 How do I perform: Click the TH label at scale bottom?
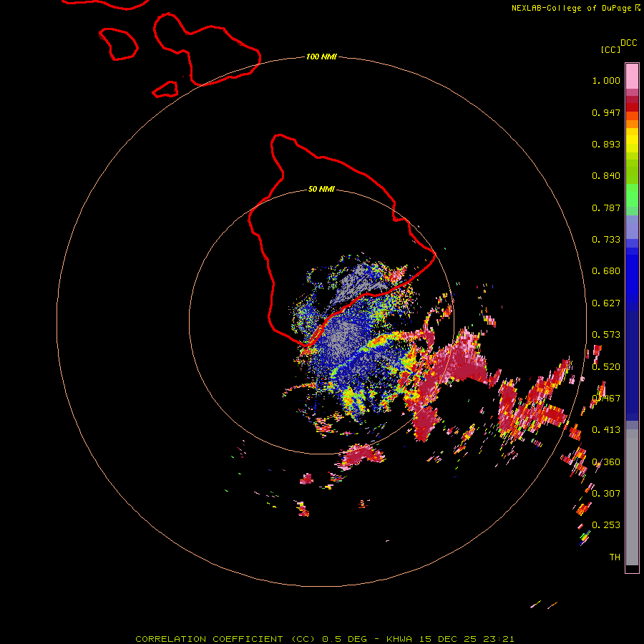click(x=615, y=557)
